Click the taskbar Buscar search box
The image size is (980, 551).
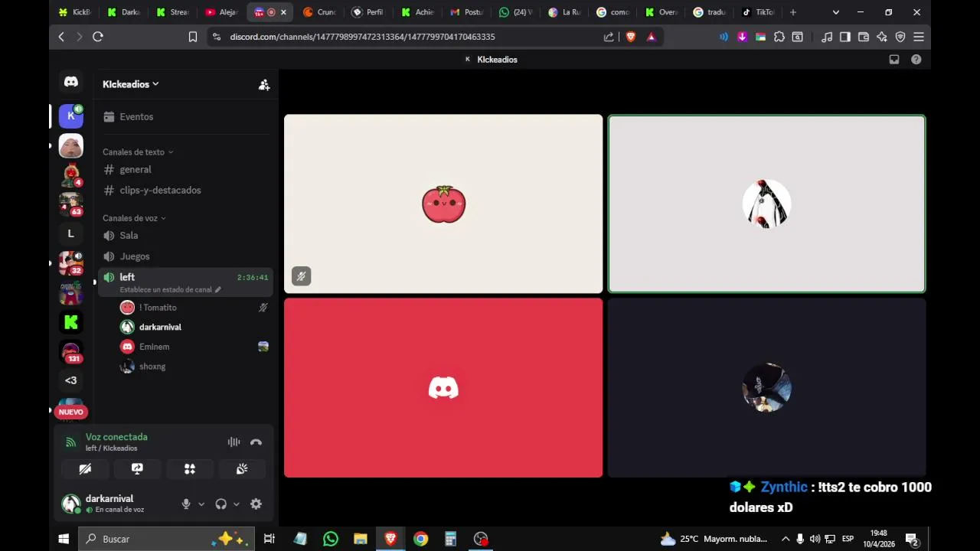pyautogui.click(x=167, y=539)
